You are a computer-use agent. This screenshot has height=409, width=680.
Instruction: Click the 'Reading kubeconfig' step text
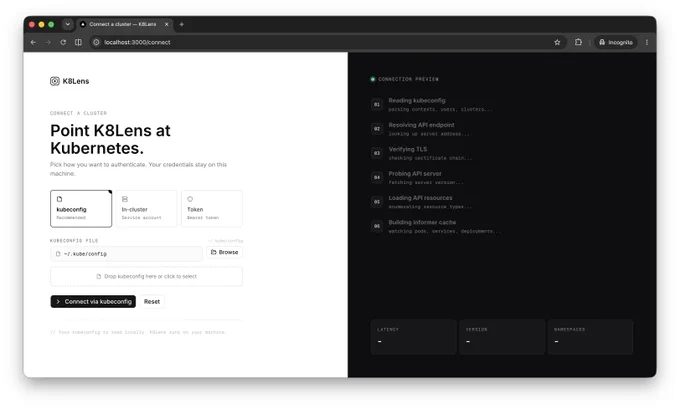(x=417, y=100)
